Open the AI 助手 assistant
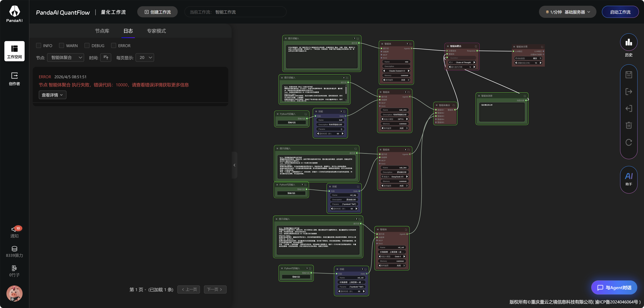The height and width of the screenshot is (308, 644). [628, 179]
